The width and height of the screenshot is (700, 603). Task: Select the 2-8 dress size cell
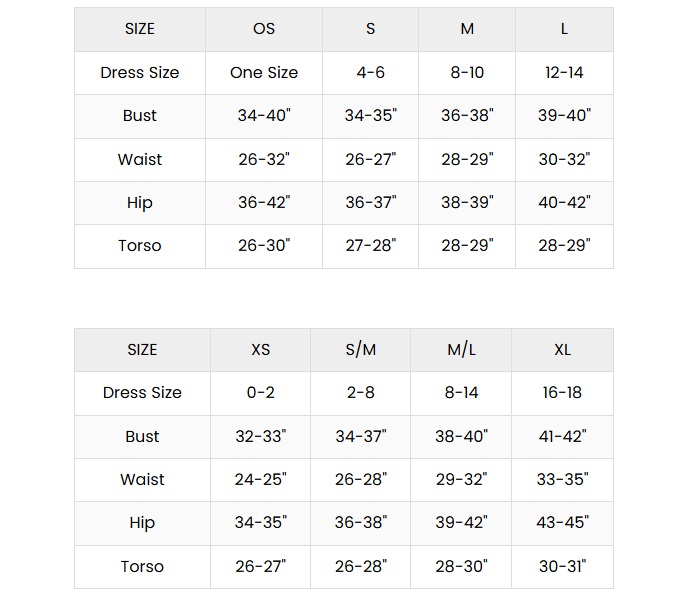[361, 392]
